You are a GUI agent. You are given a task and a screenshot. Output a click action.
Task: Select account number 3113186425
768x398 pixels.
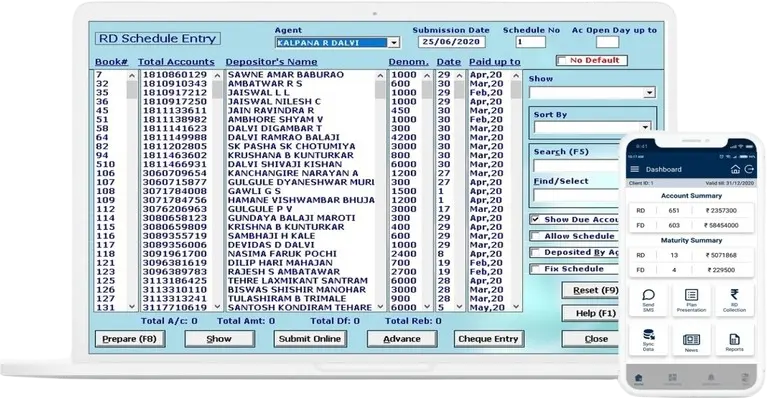[175, 281]
